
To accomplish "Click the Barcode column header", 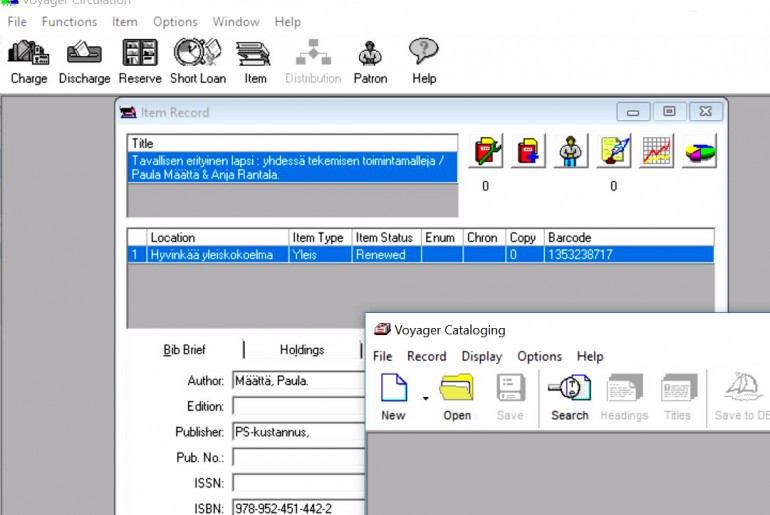I will tap(629, 238).
